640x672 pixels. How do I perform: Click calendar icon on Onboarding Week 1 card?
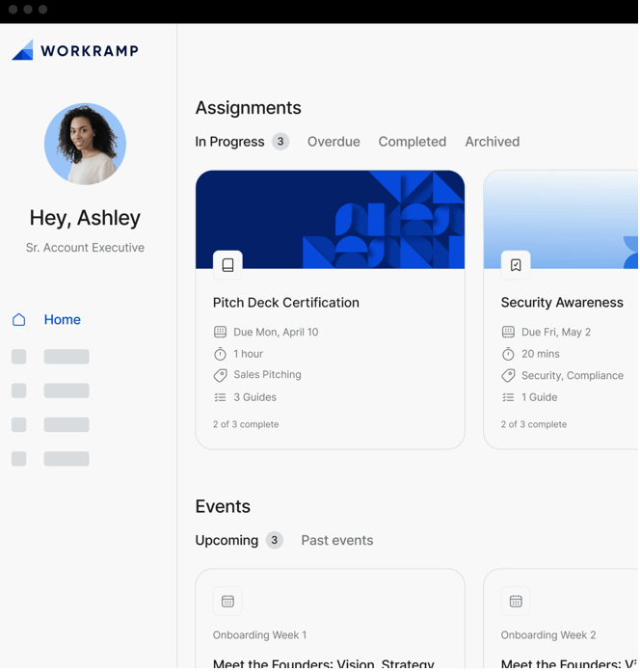pyautogui.click(x=227, y=603)
